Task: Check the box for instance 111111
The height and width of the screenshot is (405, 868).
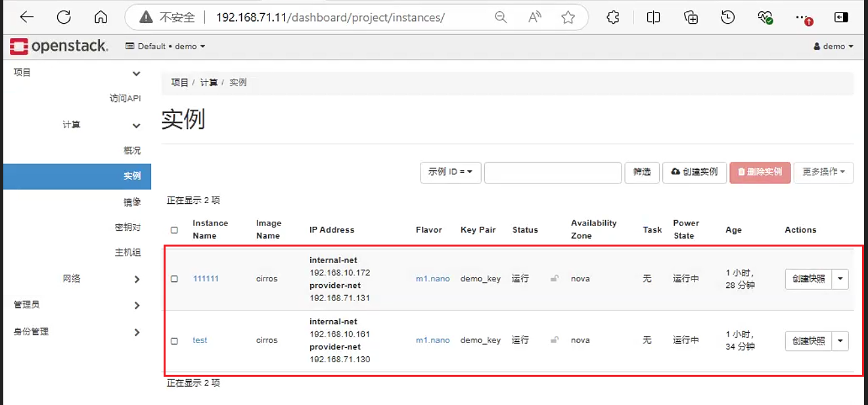Action: (x=174, y=279)
